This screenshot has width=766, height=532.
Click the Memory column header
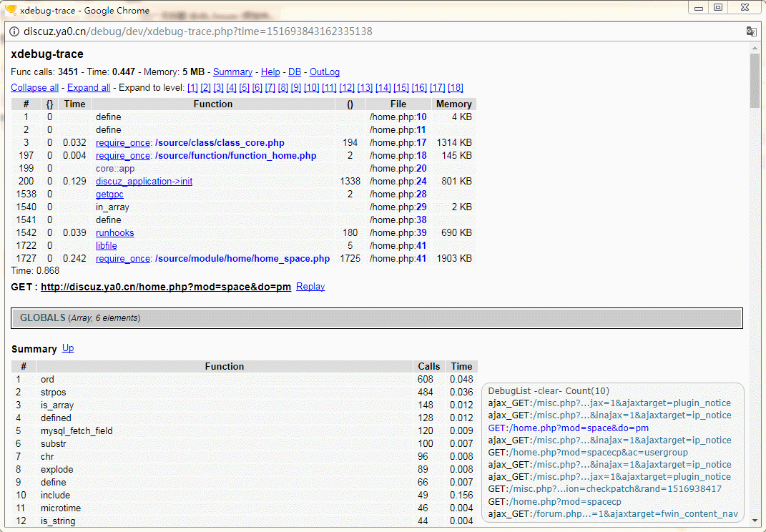454,104
